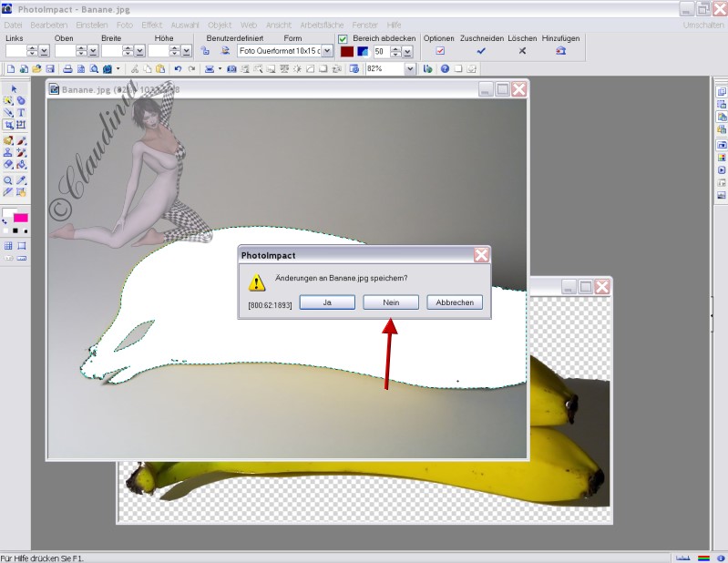Image resolution: width=728 pixels, height=563 pixels.
Task: Click the Löschen X icon
Action: coord(522,51)
